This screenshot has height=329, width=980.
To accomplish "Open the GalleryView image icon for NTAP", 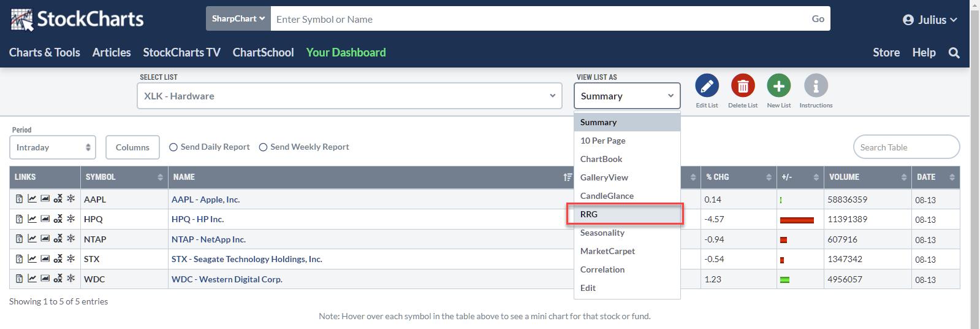I will point(45,239).
